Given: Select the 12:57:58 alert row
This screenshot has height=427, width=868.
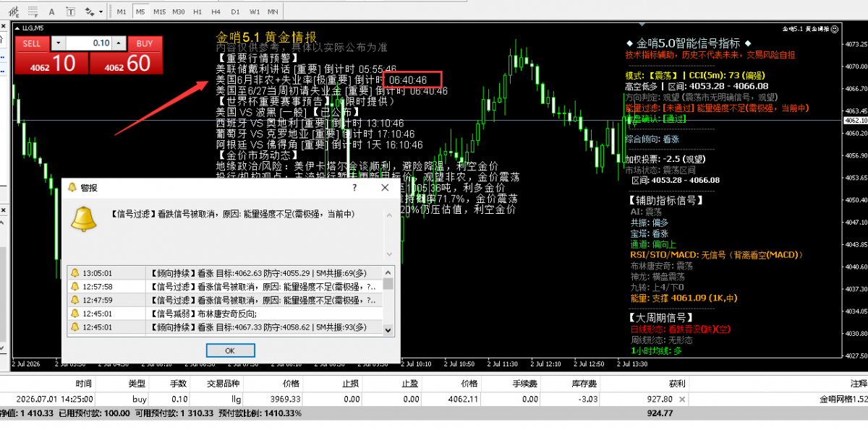Looking at the screenshot, I should click(x=226, y=287).
